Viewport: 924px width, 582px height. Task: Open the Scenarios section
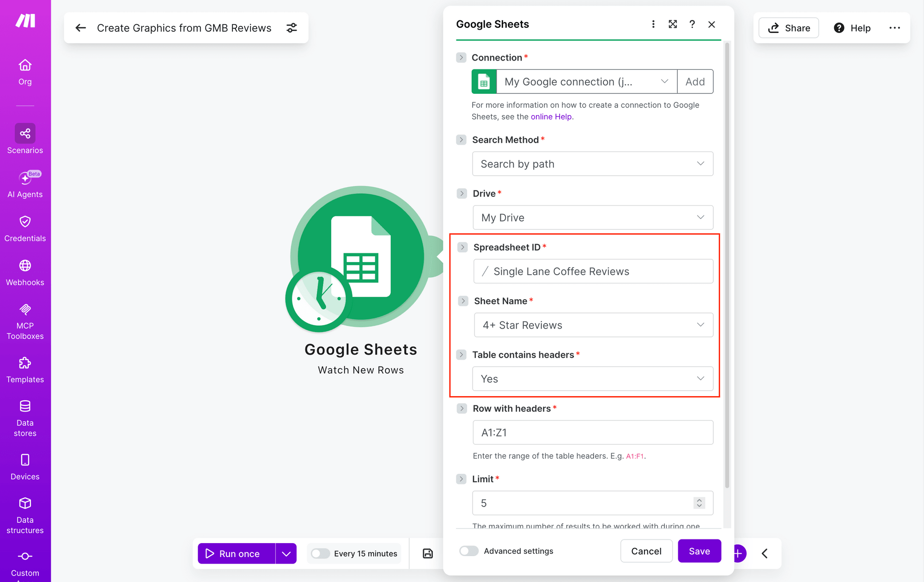[x=25, y=139]
